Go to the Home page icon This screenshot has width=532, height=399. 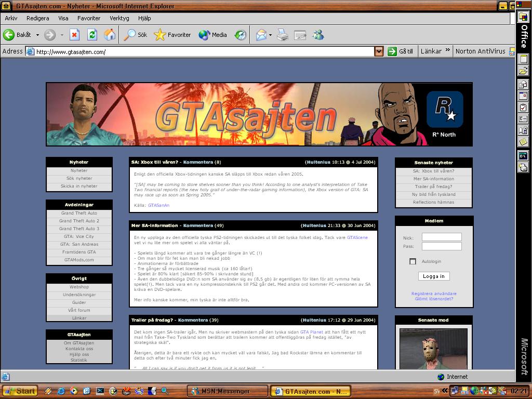pos(109,35)
